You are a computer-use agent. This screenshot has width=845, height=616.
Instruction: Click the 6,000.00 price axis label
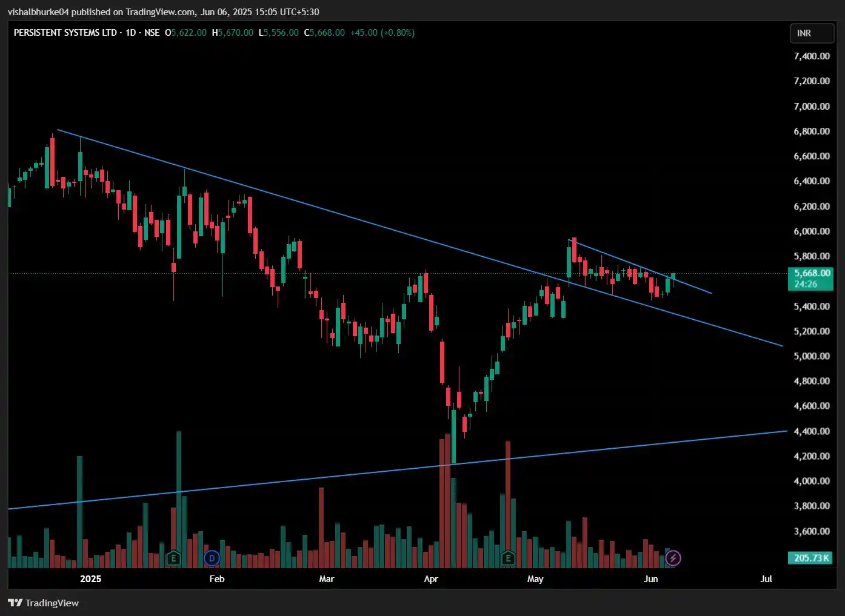[x=812, y=231]
